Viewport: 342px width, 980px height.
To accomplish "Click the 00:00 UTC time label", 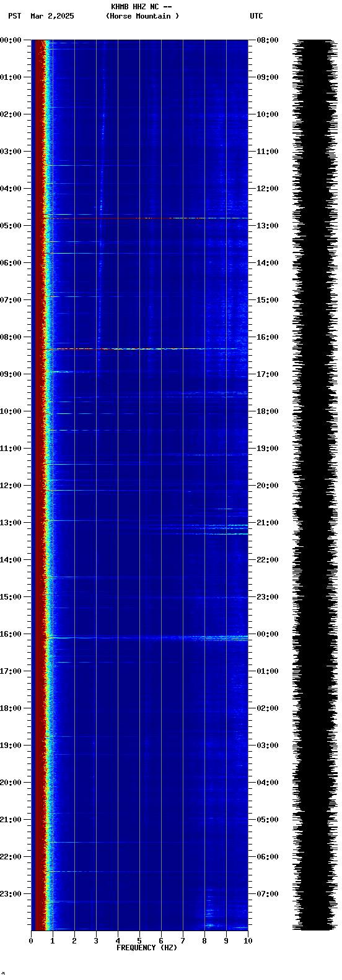I will click(267, 634).
